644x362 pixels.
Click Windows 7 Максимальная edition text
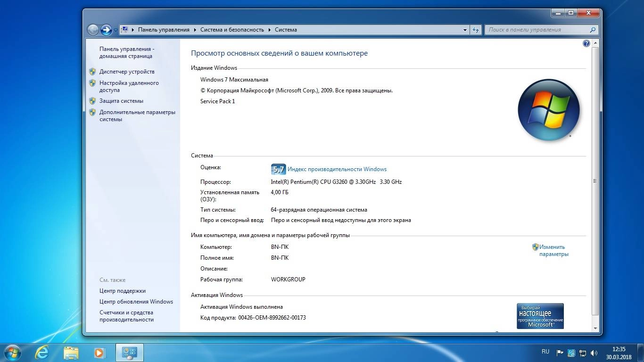(x=234, y=80)
